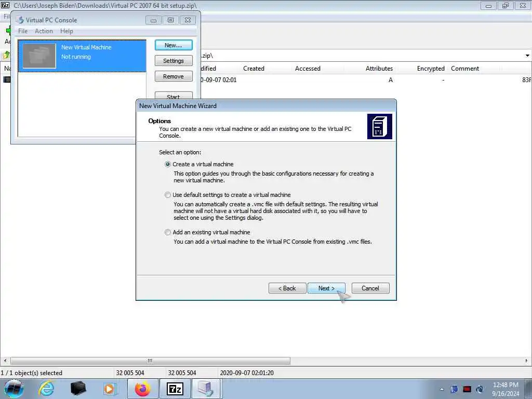This screenshot has height=399, width=532.
Task: Click Remove in Virtual PC Console
Action: coord(174,76)
